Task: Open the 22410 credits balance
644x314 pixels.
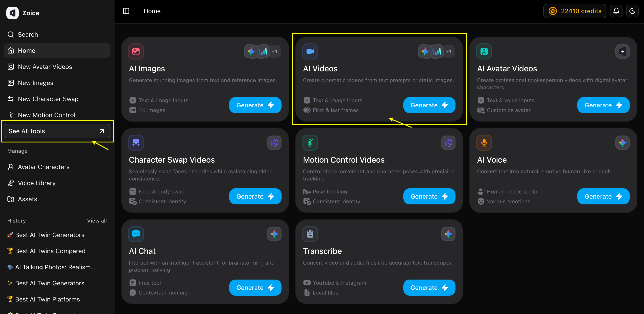Action: (574, 11)
